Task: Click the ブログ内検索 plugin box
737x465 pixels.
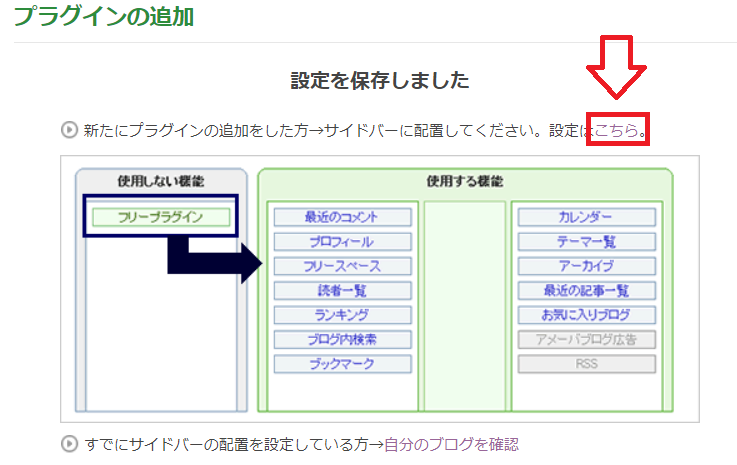Action: point(342,339)
